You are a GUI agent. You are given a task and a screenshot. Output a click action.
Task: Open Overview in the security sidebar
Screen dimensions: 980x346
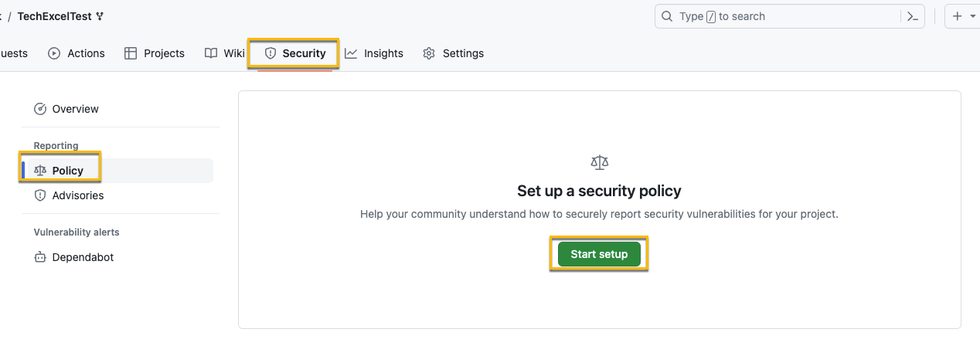pyautogui.click(x=75, y=109)
